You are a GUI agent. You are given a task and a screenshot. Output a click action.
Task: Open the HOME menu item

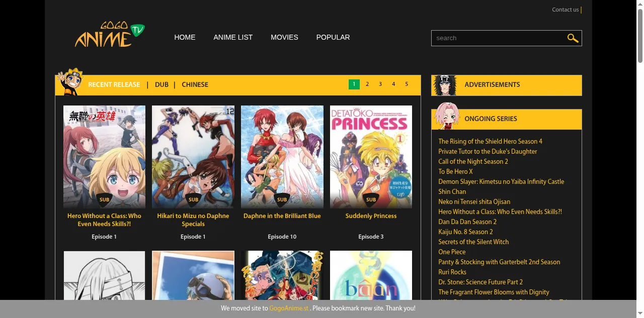coord(185,37)
